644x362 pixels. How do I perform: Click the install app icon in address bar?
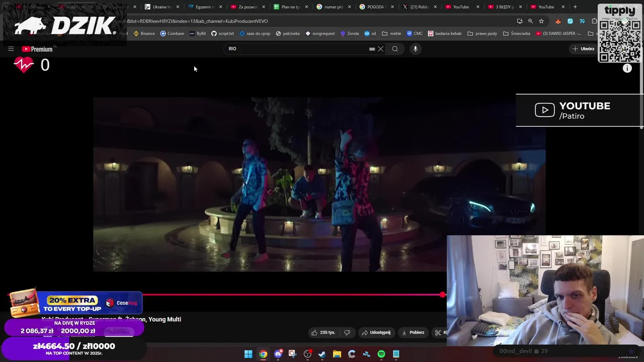point(520,21)
